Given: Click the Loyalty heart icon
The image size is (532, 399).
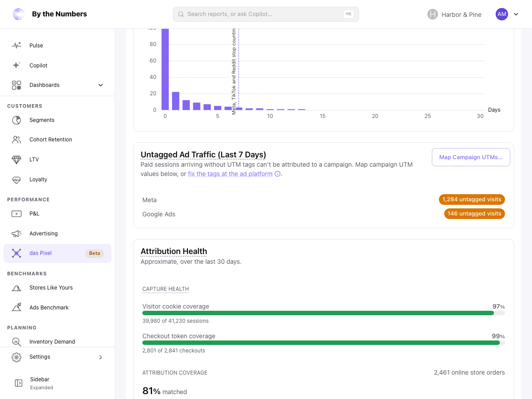Looking at the screenshot, I should pyautogui.click(x=16, y=180).
